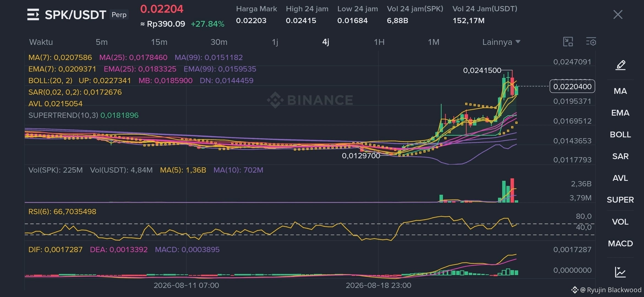Screen dimensions: 644x297
Task: Tap the Vol 24 Jam(USDT) value 152,17M
Action: [x=468, y=21]
